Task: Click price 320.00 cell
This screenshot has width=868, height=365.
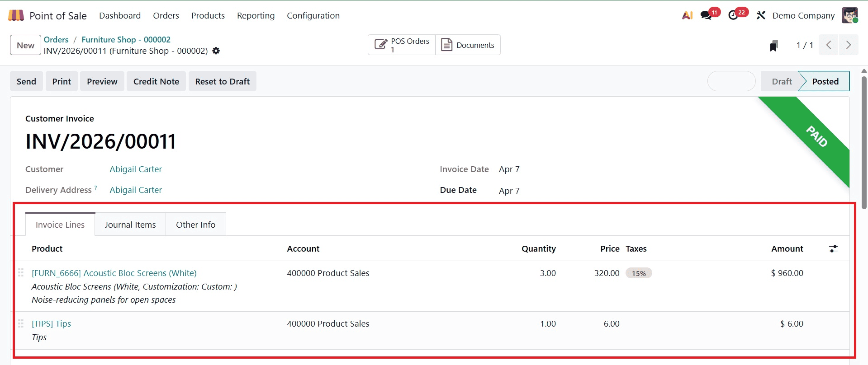Action: tap(607, 273)
